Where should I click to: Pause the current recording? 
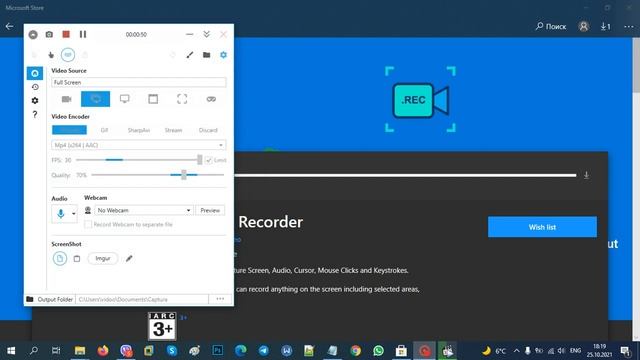(83, 34)
